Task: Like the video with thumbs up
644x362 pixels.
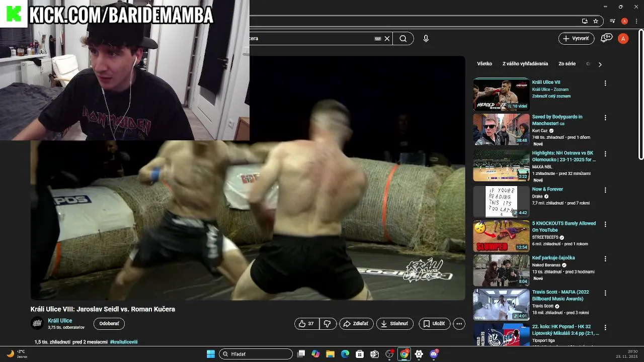Action: pos(306,324)
